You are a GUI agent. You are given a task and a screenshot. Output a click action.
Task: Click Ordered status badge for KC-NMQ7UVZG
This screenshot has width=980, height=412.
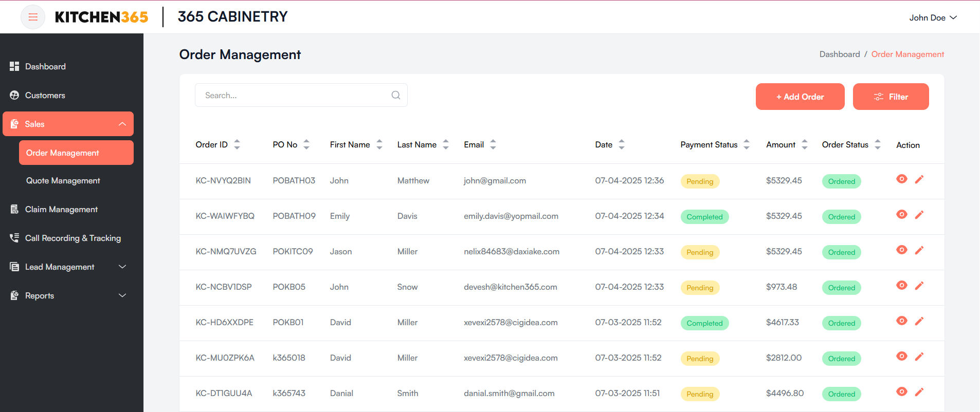841,252
